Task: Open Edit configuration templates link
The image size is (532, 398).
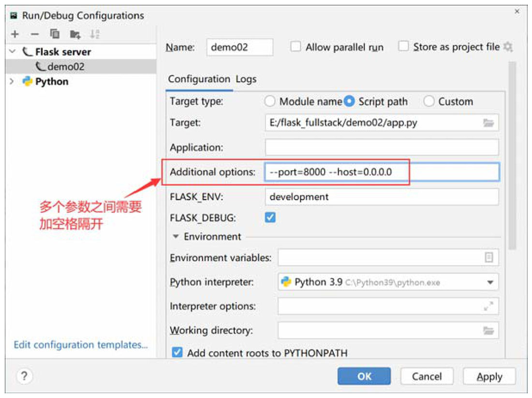Action: point(81,345)
